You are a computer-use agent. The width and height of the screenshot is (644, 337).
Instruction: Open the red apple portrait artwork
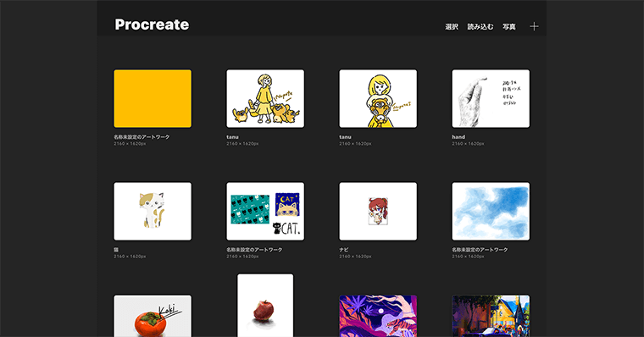265,306
